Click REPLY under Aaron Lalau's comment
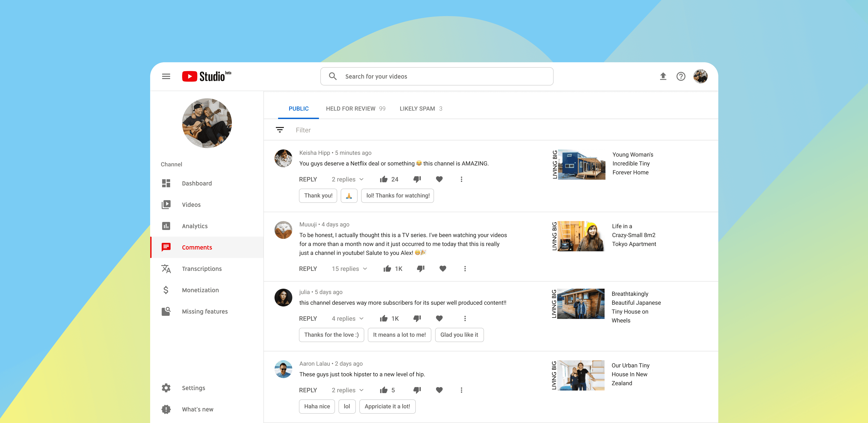This screenshot has height=423, width=868. point(308,390)
